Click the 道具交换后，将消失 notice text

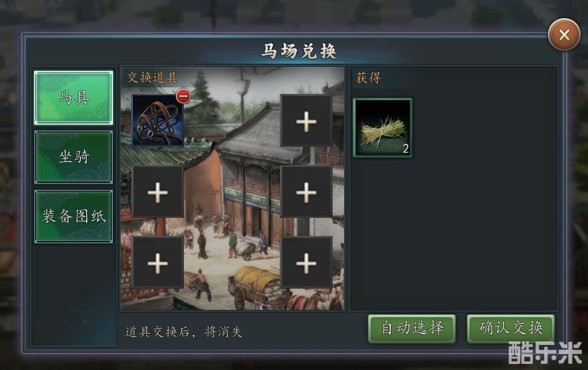(x=184, y=331)
